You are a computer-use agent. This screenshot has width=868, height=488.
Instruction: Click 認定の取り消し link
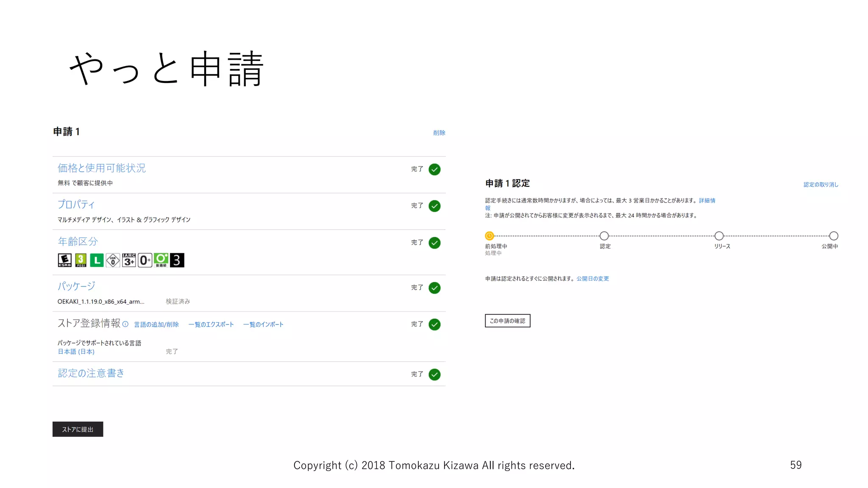[x=821, y=185]
